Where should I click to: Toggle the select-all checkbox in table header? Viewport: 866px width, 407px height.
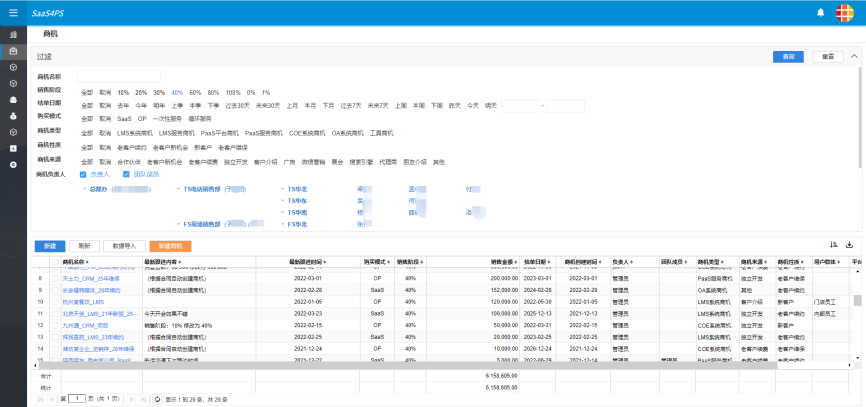(55, 262)
